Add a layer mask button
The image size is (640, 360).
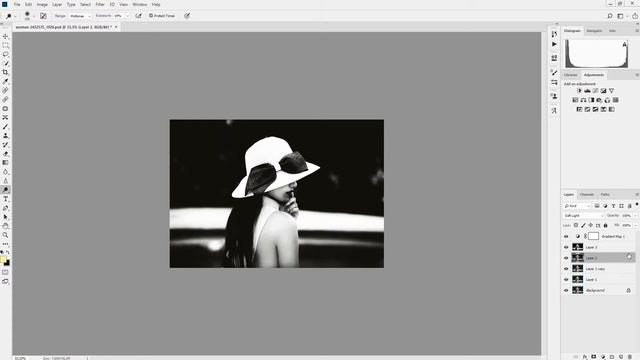coord(594,357)
